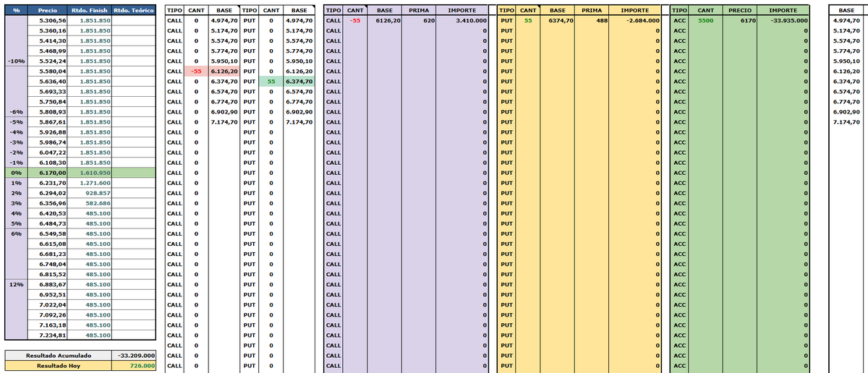Screen dimensions: 868x373
Task: Select the Rtdo. Finish column header
Action: point(90,11)
